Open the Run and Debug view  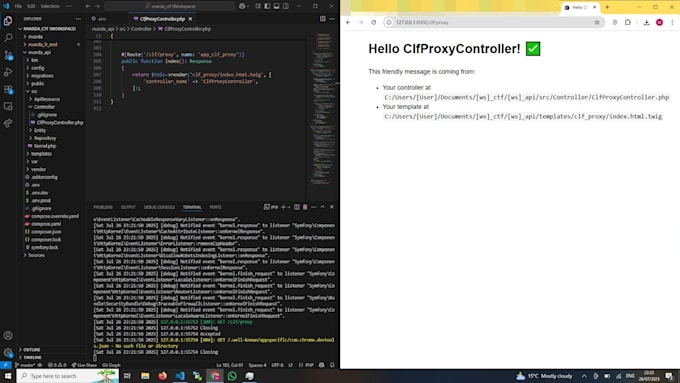[8, 72]
